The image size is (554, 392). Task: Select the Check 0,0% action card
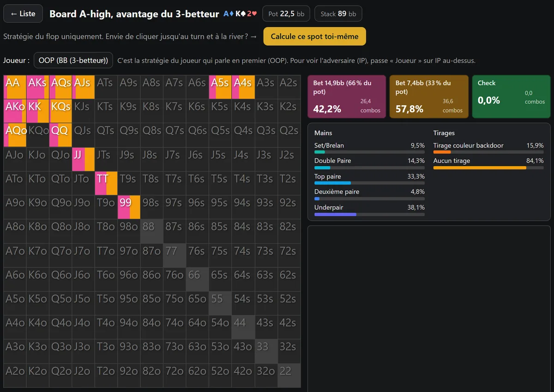(x=512, y=97)
